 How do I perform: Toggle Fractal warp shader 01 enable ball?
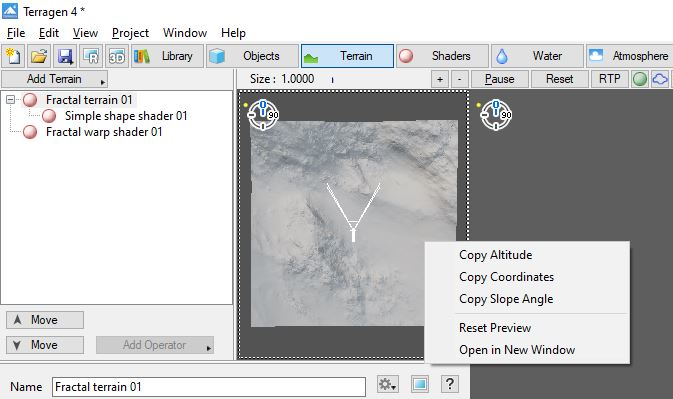(30, 132)
